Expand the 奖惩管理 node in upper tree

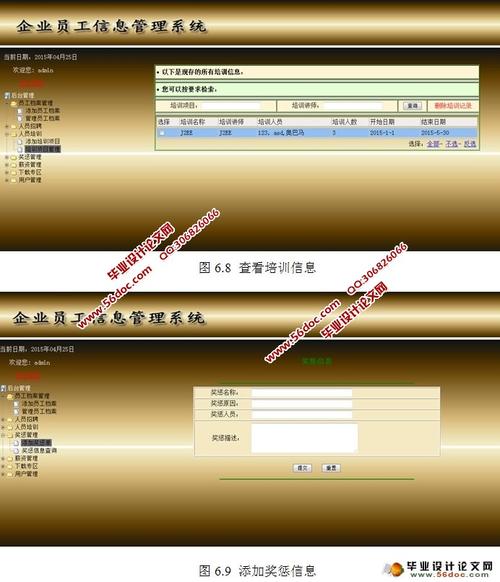tap(7, 157)
